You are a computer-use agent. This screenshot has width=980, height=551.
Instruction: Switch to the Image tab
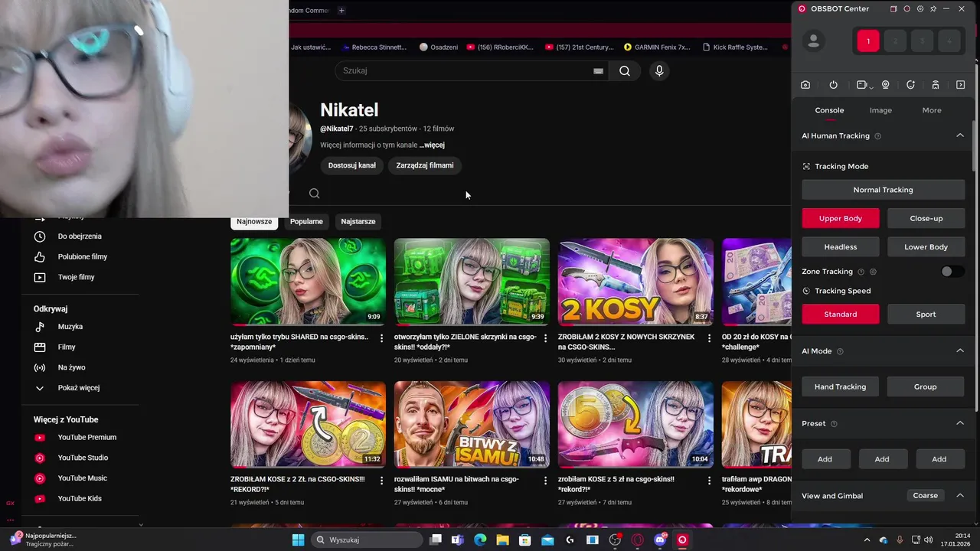click(880, 110)
